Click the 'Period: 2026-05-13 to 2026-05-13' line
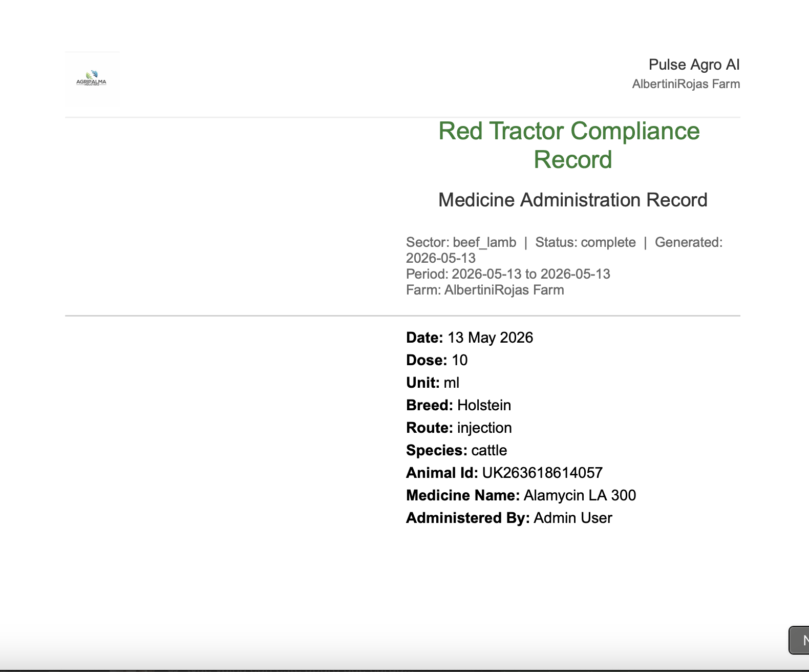This screenshot has width=809, height=672. pyautogui.click(x=508, y=274)
